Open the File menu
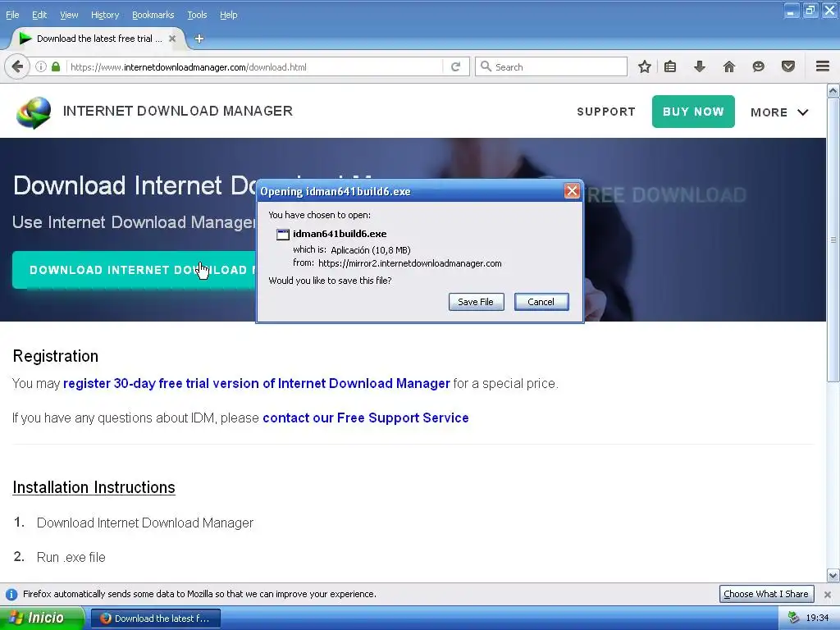The height and width of the screenshot is (630, 840). click(12, 15)
